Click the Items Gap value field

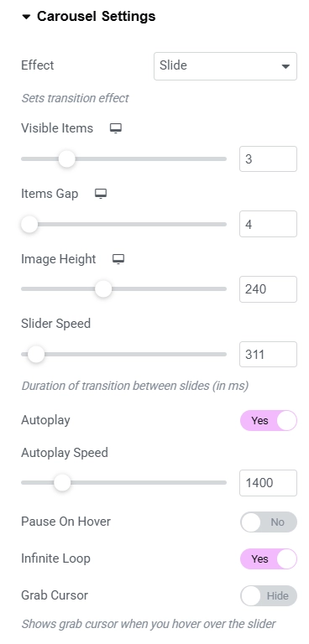pos(268,224)
